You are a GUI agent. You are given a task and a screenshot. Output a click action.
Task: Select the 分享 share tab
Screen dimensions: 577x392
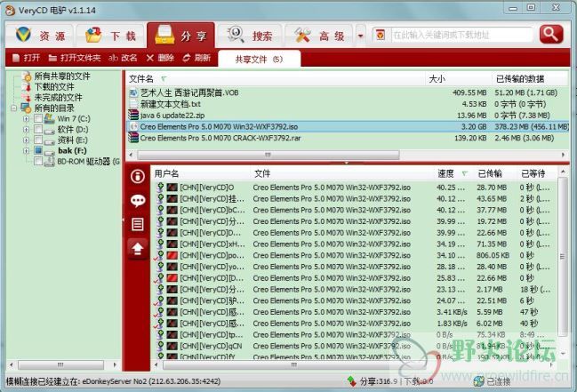pyautogui.click(x=180, y=36)
